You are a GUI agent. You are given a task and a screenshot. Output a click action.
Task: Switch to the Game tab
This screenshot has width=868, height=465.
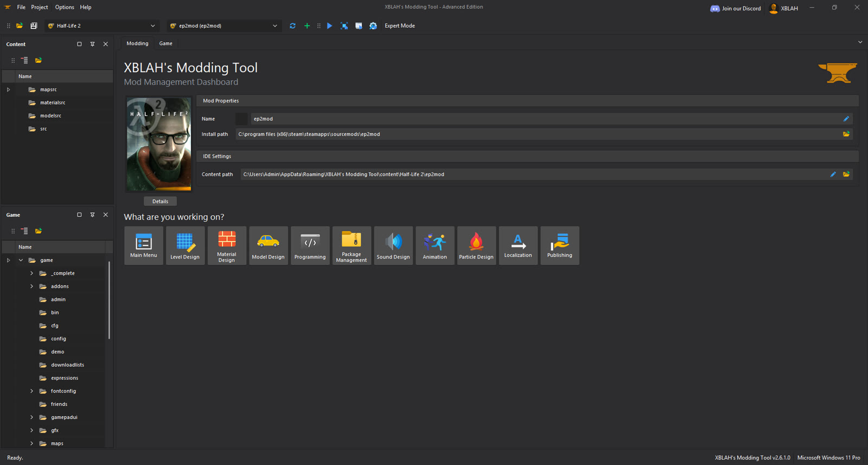[166, 43]
